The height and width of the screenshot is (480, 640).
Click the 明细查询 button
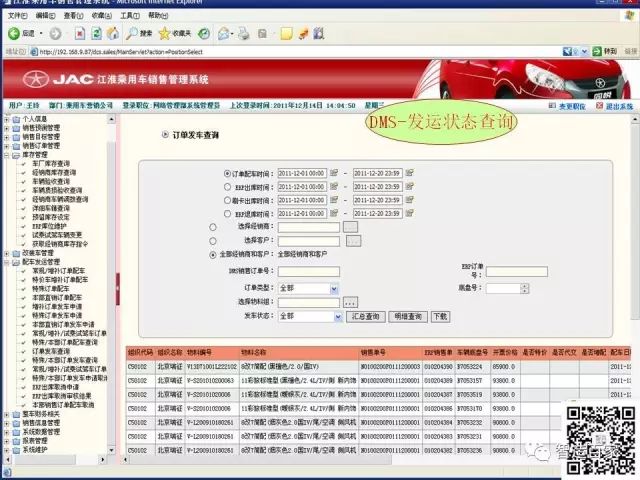coord(408,317)
